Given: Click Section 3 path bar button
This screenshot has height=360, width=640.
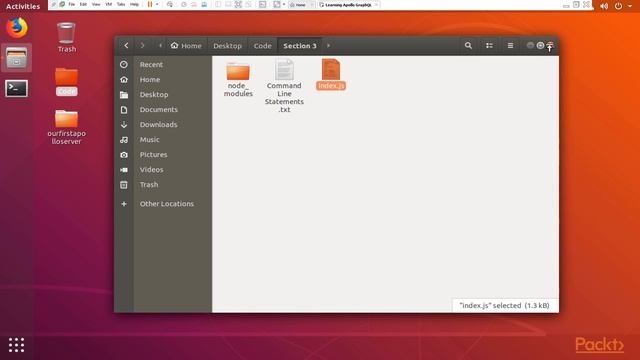Looking at the screenshot, I should (x=300, y=46).
